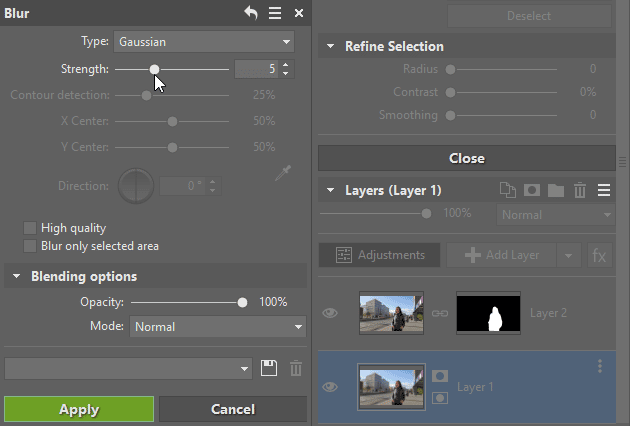Click the undo arrow in Blur header
The height and width of the screenshot is (426, 630).
251,13
